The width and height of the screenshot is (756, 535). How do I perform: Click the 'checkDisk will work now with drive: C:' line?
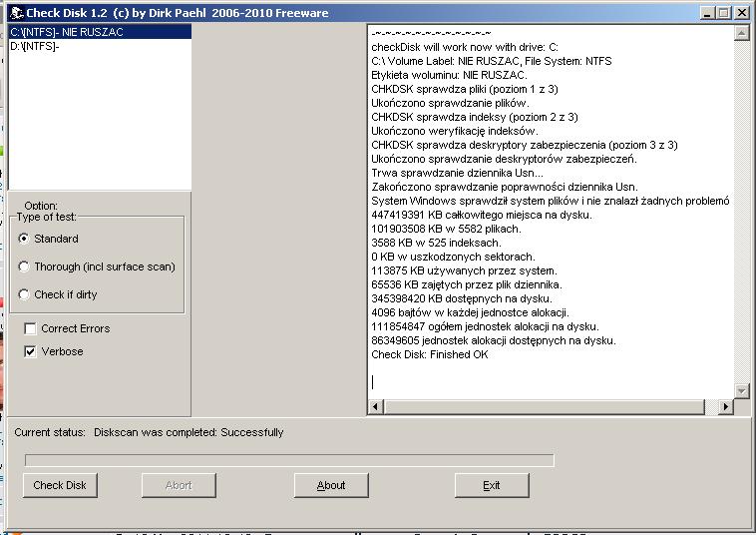[465, 47]
